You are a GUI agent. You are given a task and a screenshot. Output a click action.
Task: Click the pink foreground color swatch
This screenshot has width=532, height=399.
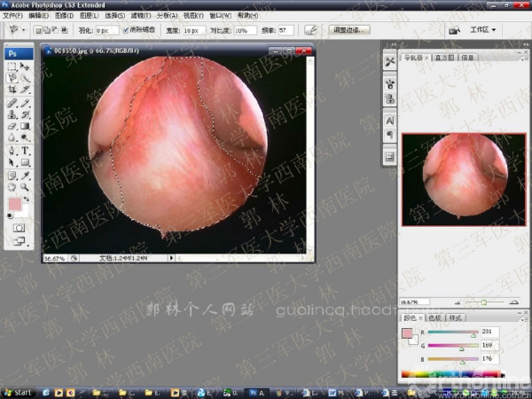(15, 204)
